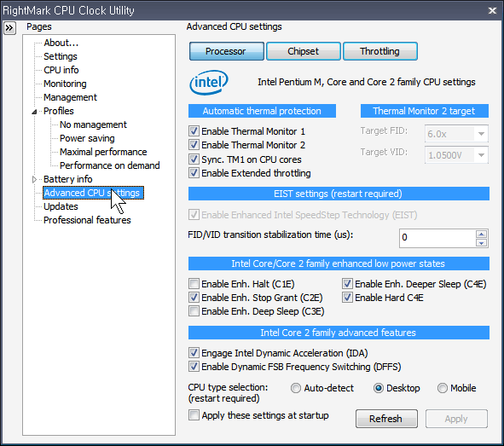504x446 pixels.
Task: Enable Enh. Halt (C1E)
Action: (x=194, y=284)
